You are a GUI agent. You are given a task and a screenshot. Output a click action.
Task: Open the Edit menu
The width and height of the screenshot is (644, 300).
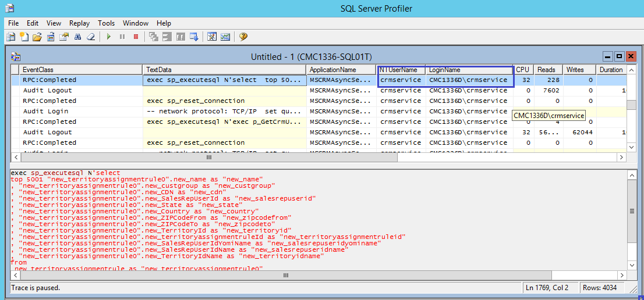[33, 23]
